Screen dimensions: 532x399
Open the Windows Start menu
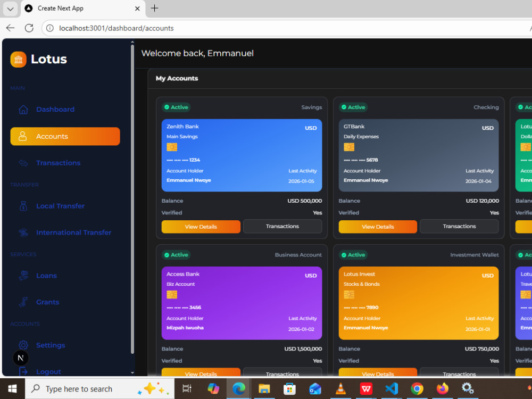[12, 389]
